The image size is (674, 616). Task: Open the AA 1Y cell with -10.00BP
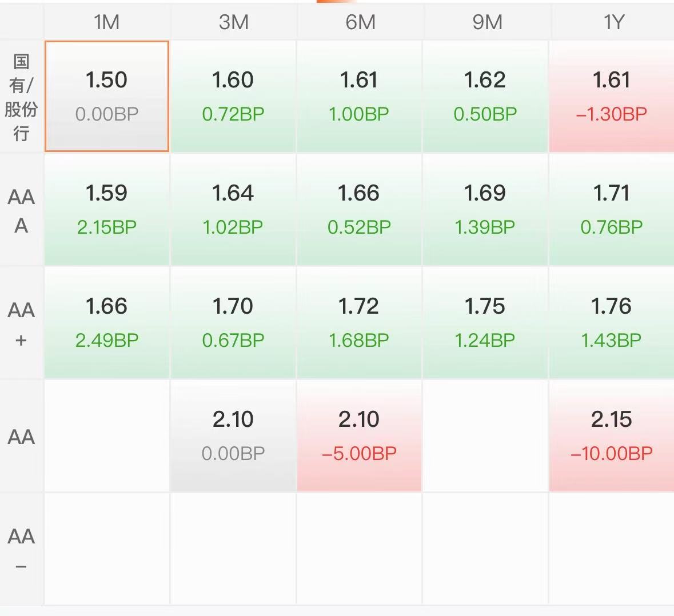coord(612,435)
